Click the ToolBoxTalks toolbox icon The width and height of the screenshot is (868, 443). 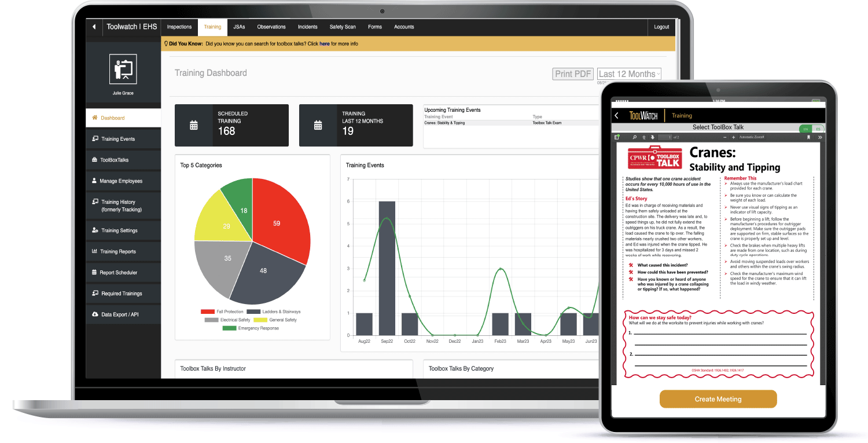95,160
